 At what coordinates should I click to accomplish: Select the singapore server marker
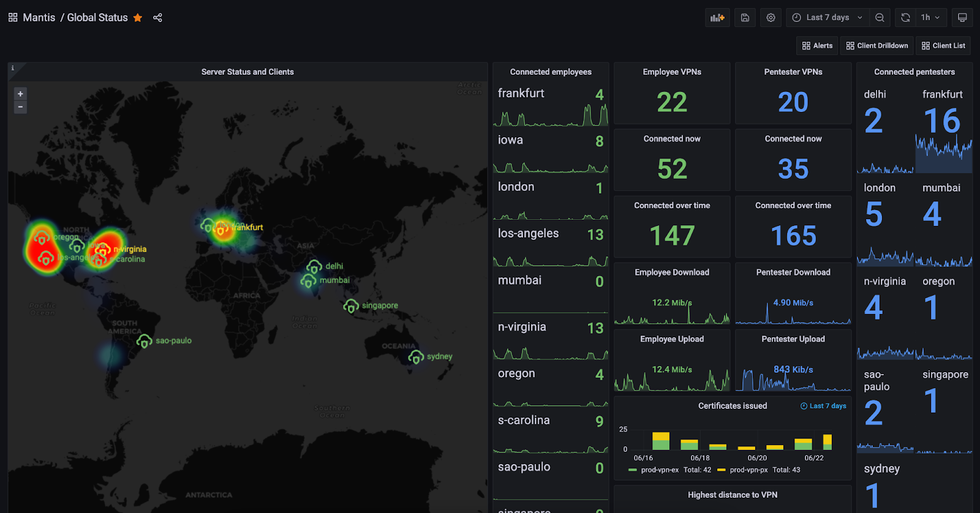pos(351,305)
